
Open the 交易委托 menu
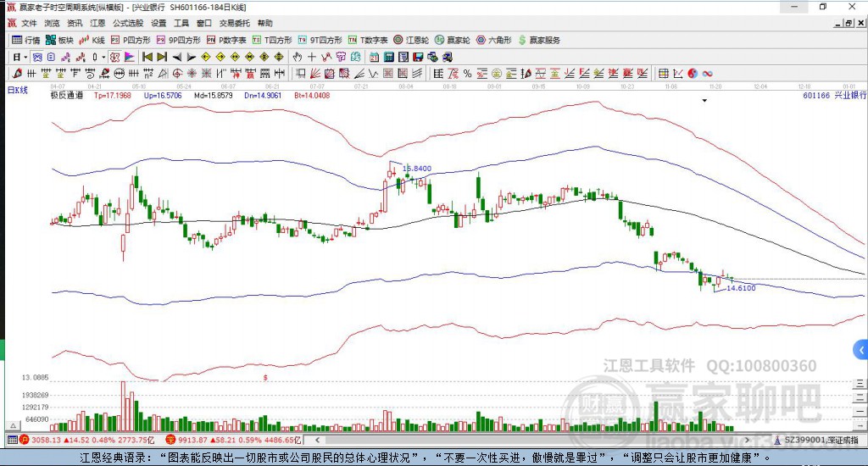point(234,23)
